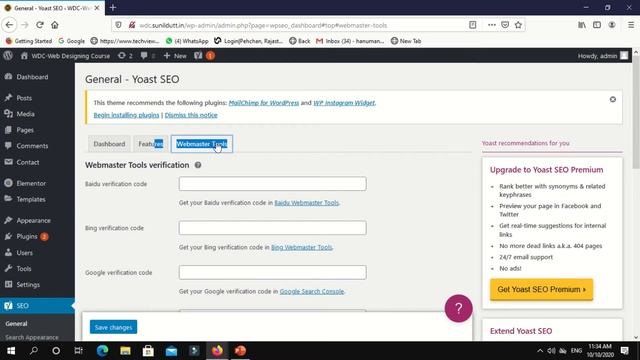
Task: Focus the Baidu verification code field
Action: click(272, 184)
